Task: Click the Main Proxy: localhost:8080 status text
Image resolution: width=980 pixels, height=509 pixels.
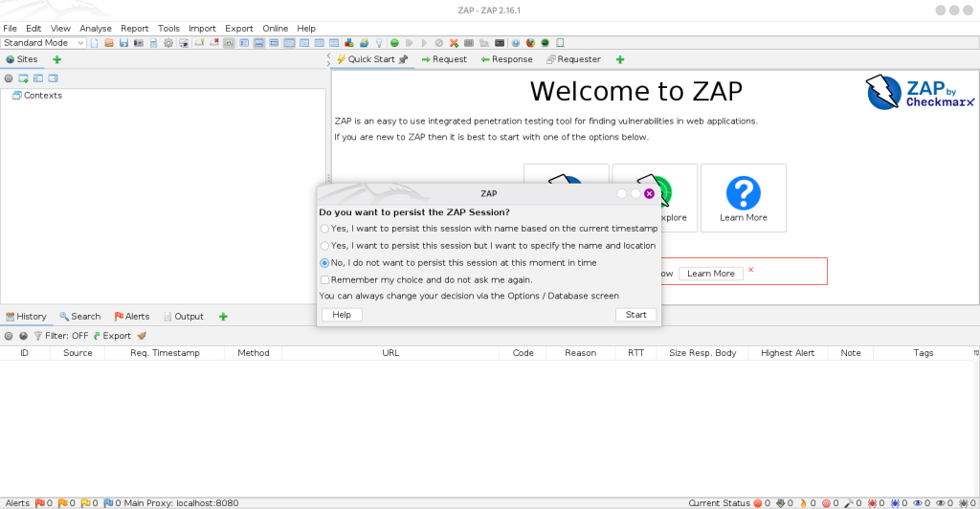Action: 181,502
